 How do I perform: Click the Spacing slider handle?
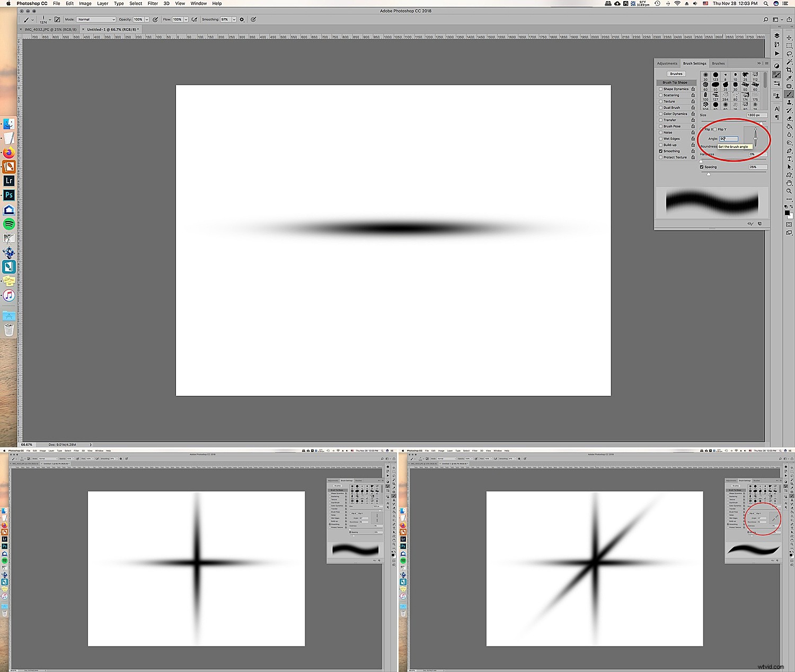[709, 174]
